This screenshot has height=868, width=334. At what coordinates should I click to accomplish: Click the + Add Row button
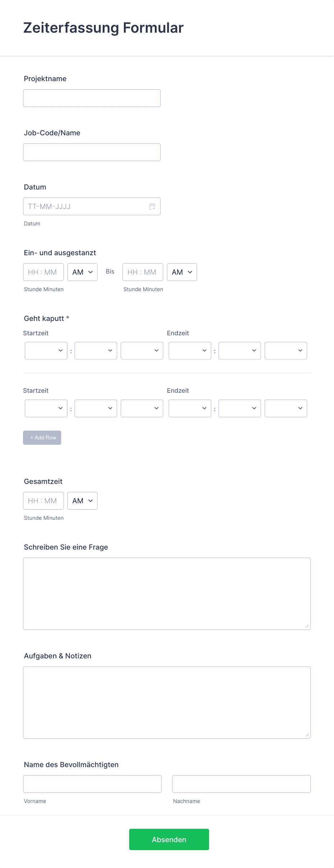coord(42,438)
